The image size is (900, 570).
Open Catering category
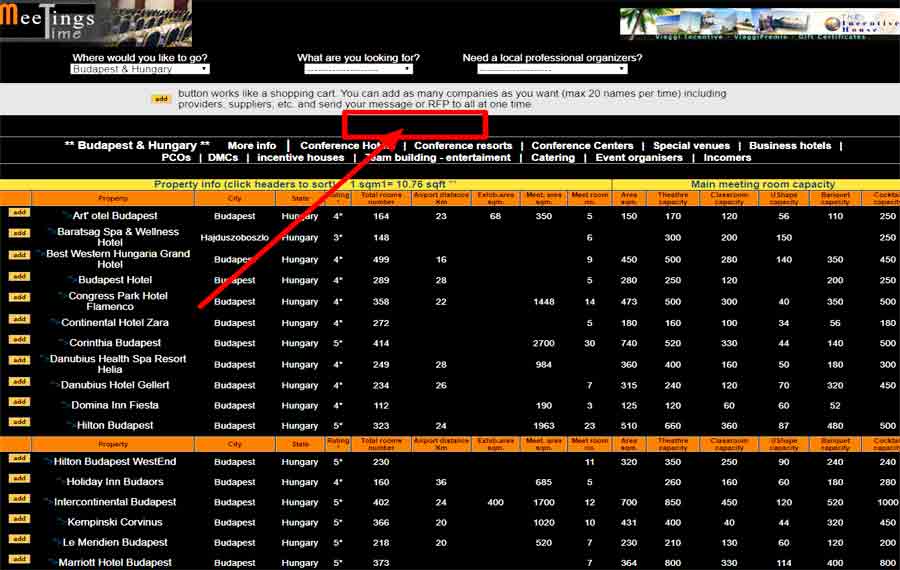tap(553, 157)
